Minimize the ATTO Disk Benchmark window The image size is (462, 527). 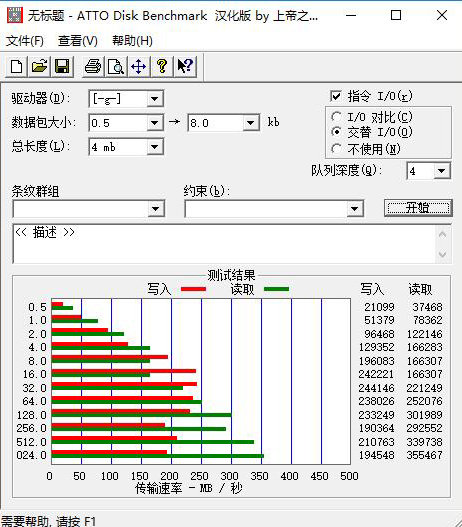click(351, 15)
